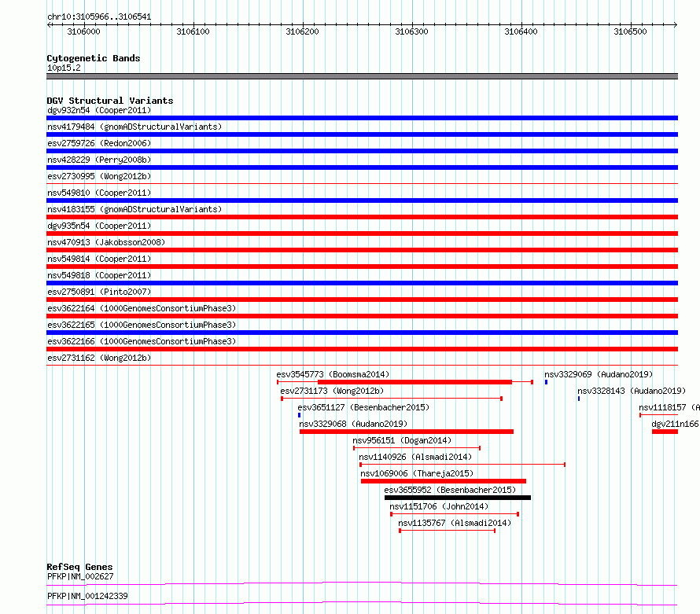This screenshot has height=614, width=700.
Task: Click ruler position 3106300
Action: tap(411, 31)
